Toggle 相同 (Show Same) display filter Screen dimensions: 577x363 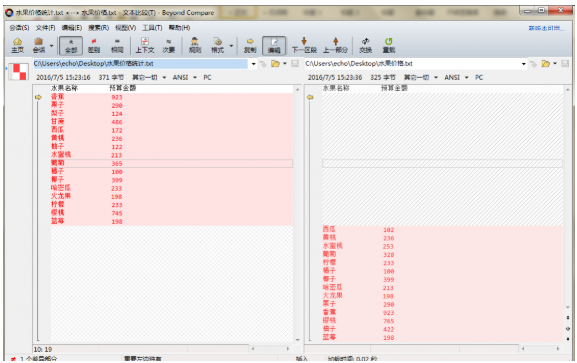[117, 45]
